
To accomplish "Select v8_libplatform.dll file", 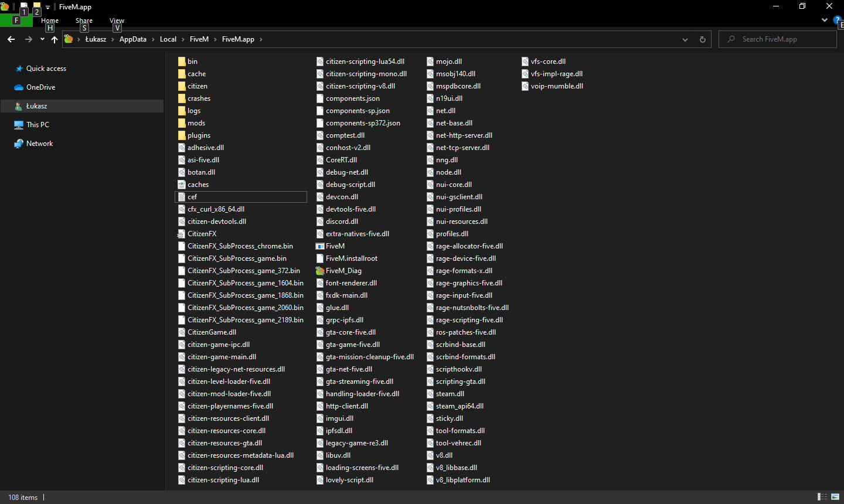I will (458, 480).
